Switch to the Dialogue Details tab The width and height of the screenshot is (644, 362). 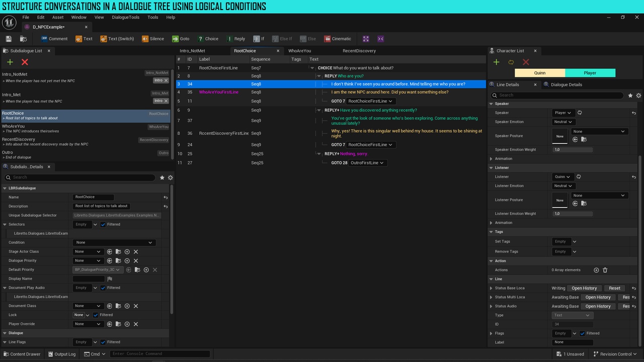[562, 84]
